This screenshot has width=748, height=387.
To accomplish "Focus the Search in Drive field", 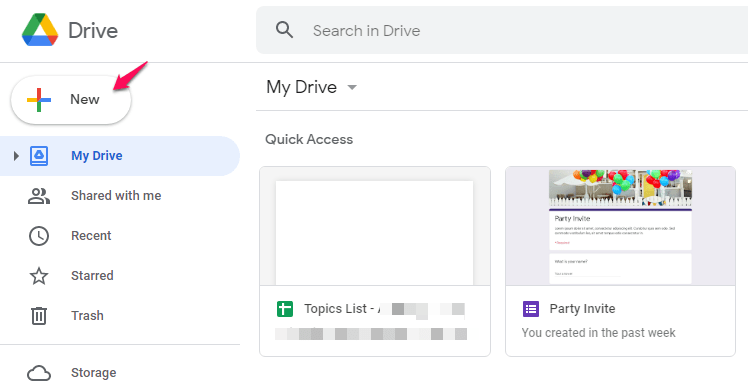I will click(502, 30).
